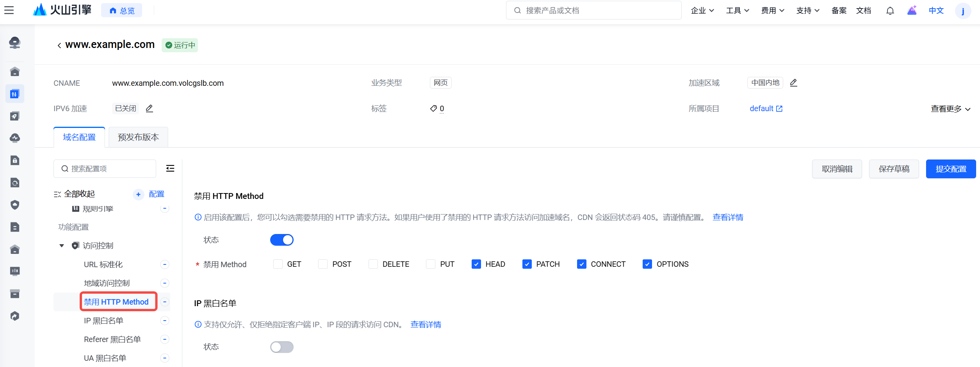
Task: Select URL 标准化 in config list
Action: pos(103,264)
